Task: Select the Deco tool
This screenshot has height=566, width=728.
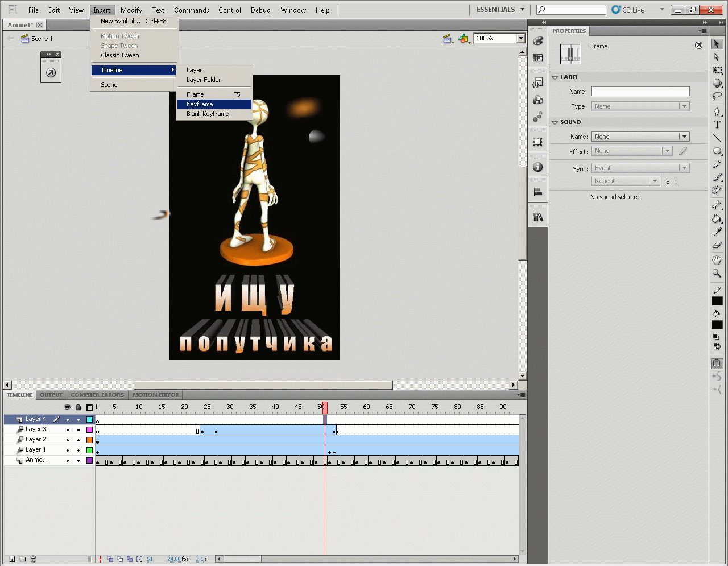Action: (x=717, y=191)
